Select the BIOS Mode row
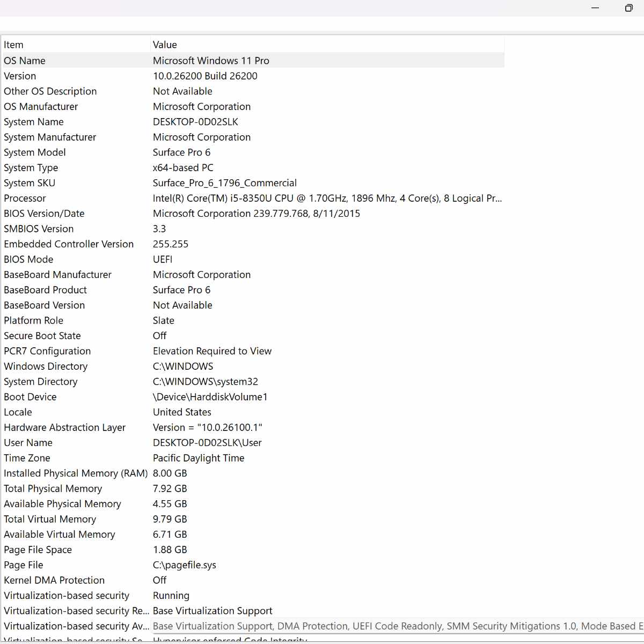Viewport: 644px width, 644px height. [x=253, y=260]
